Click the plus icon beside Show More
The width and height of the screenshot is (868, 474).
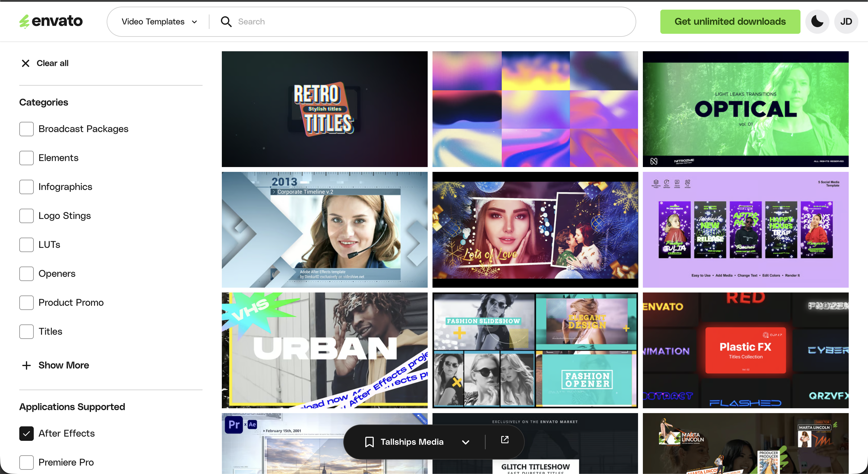point(26,365)
